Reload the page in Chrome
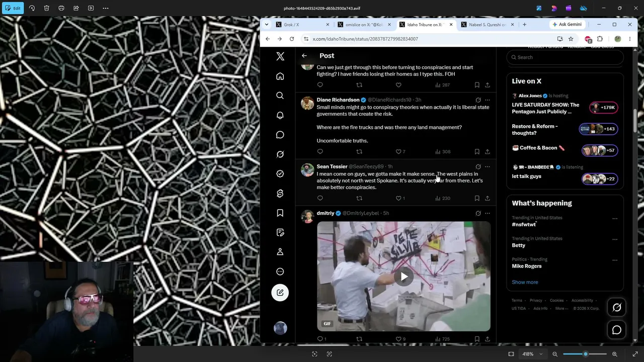The height and width of the screenshot is (362, 644). coord(292,39)
